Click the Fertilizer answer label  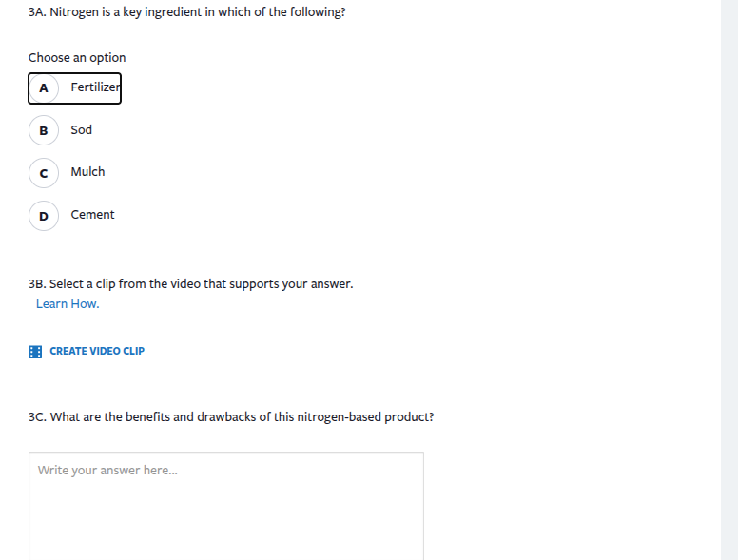coord(95,87)
